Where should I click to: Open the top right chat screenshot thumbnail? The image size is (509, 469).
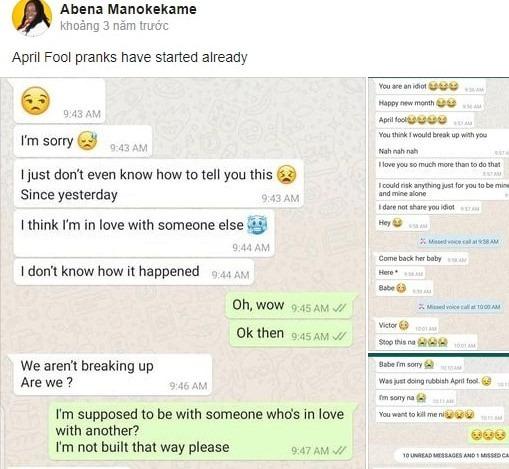439,214
